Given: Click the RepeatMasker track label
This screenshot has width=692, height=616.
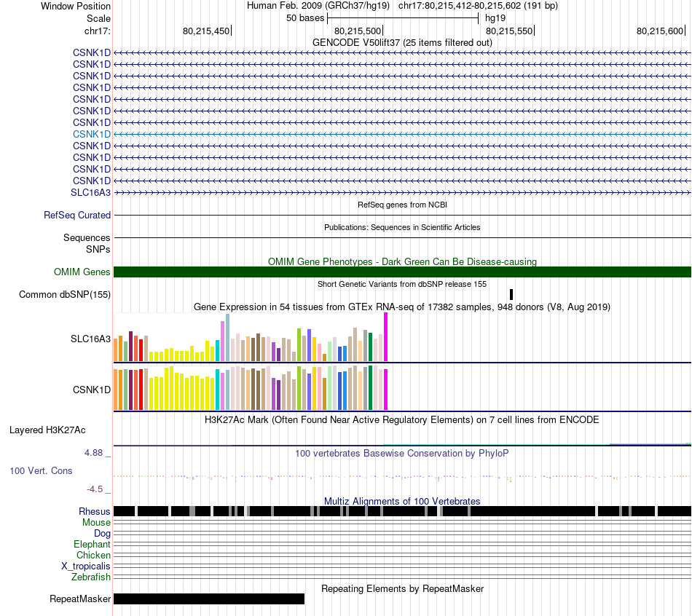Looking at the screenshot, I should point(80,599).
